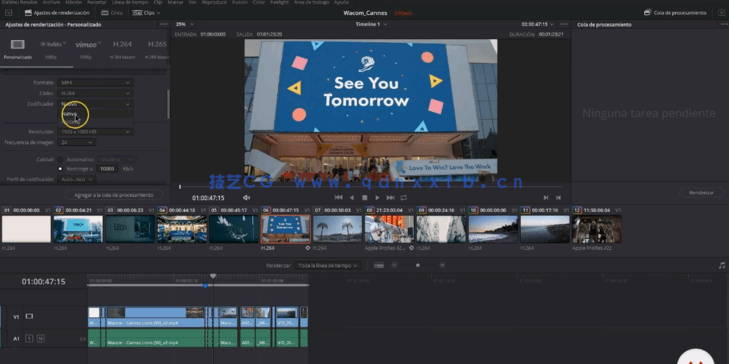Image resolution: width=729 pixels, height=364 pixels.
Task: Open the Archivo menu
Action: tap(52, 2)
